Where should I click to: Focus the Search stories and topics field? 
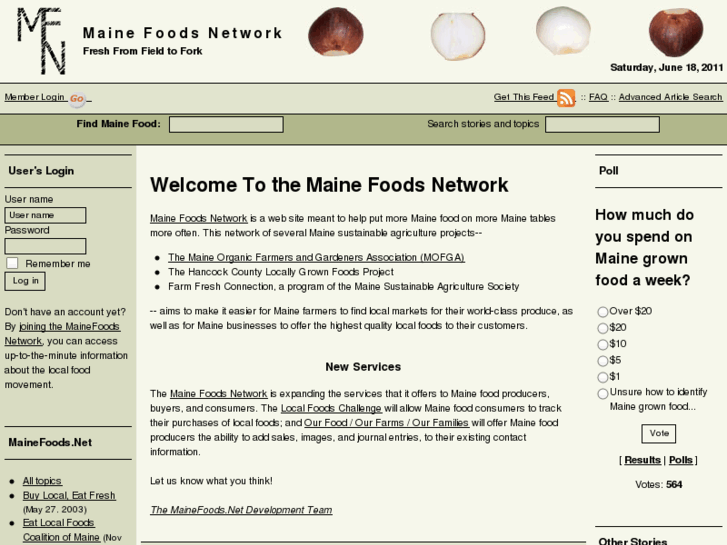602,124
